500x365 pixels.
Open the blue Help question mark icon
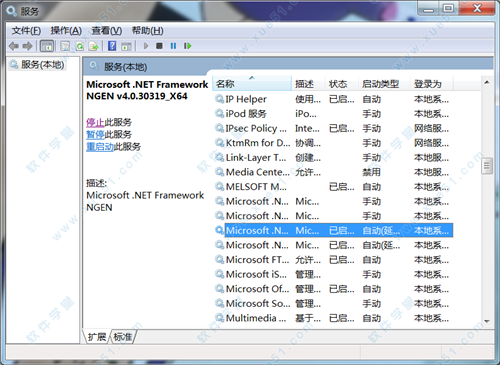pyautogui.click(x=112, y=46)
